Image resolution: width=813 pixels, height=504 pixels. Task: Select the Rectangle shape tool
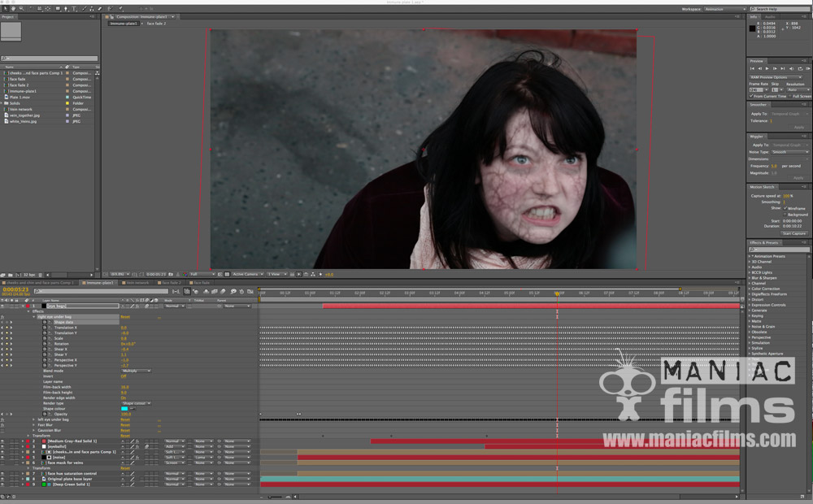tap(58, 9)
